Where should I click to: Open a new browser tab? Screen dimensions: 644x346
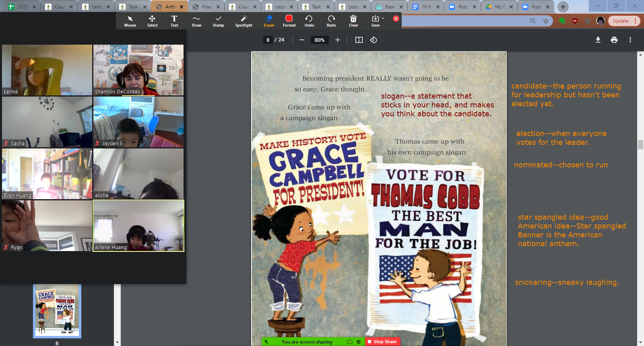tap(563, 7)
